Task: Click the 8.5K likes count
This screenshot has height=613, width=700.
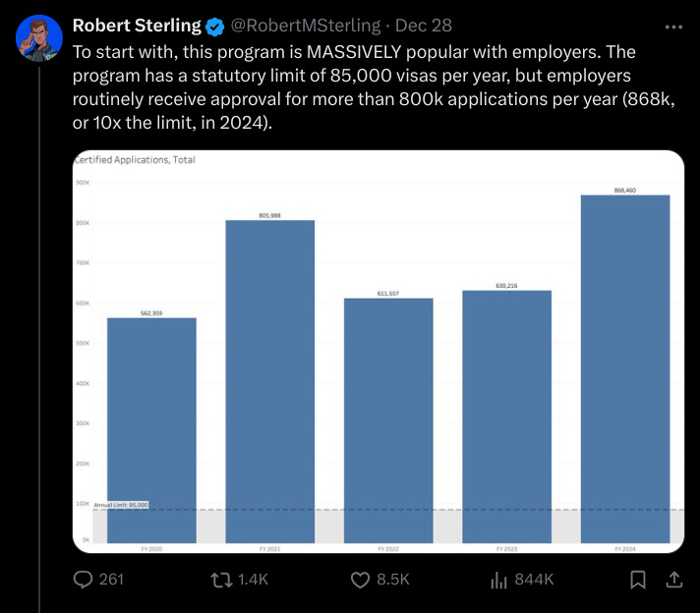Action: [x=393, y=580]
